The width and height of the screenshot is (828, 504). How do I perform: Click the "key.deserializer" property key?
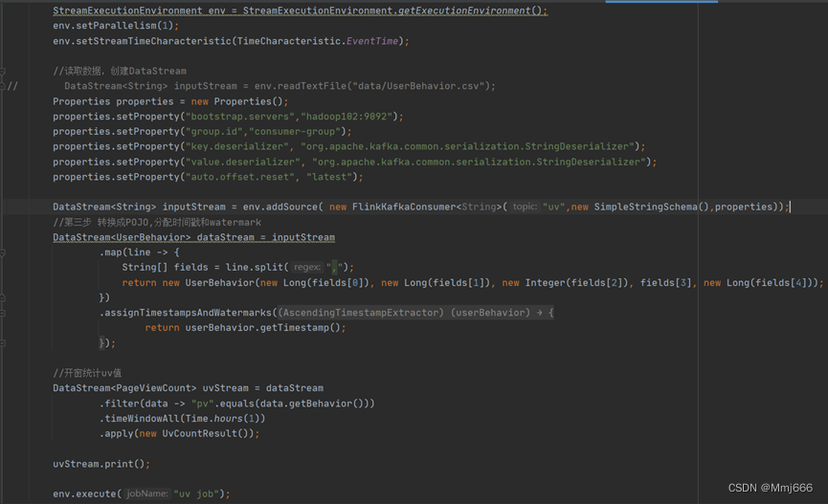(237, 146)
